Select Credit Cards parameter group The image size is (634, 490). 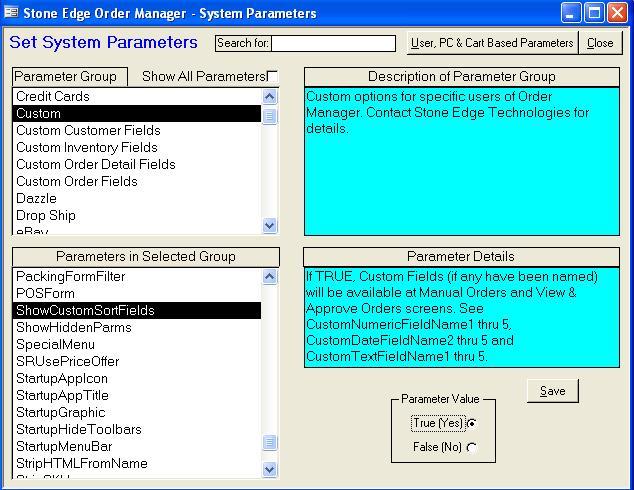coord(137,96)
